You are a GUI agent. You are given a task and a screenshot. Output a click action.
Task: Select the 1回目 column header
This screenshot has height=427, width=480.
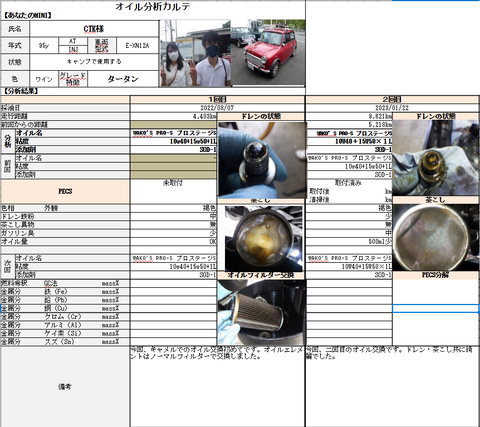click(217, 99)
